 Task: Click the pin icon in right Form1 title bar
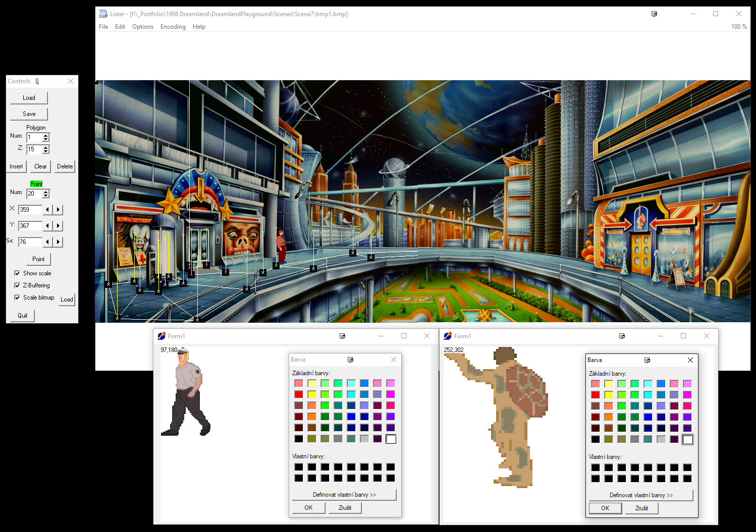click(622, 336)
